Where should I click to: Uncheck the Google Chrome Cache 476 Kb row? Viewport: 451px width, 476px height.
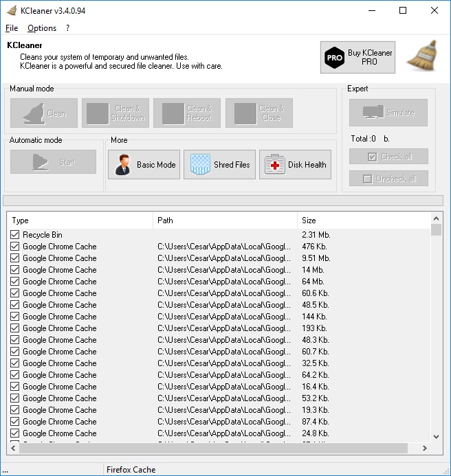pos(14,246)
